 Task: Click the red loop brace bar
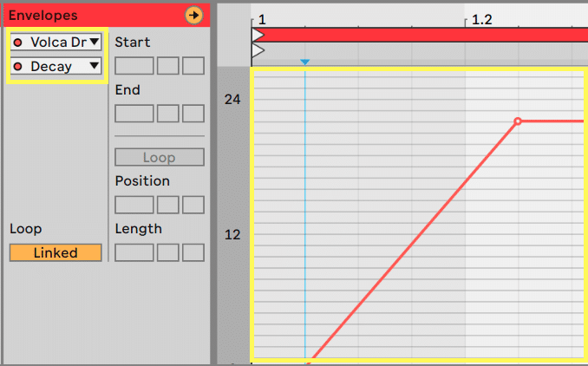pyautogui.click(x=420, y=35)
